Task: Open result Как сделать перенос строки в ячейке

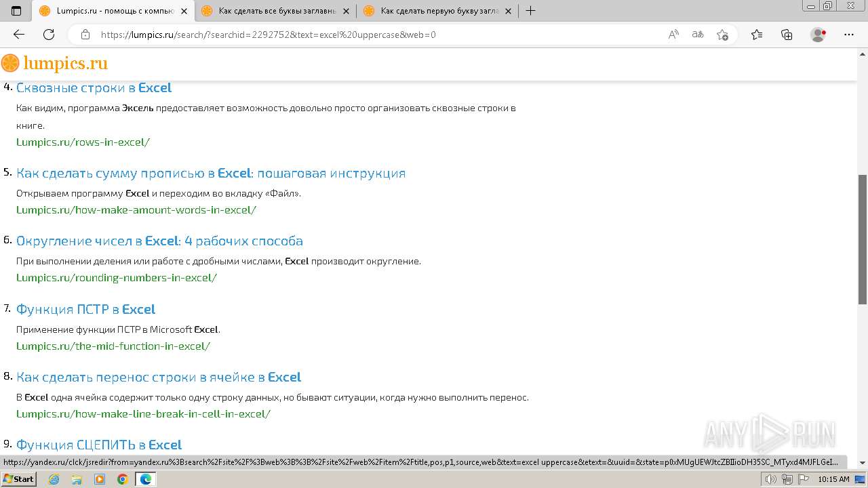Action: (x=159, y=377)
